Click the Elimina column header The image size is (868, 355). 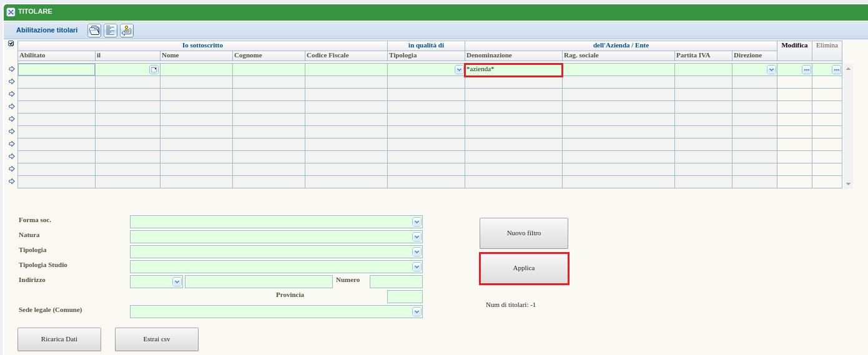click(827, 46)
